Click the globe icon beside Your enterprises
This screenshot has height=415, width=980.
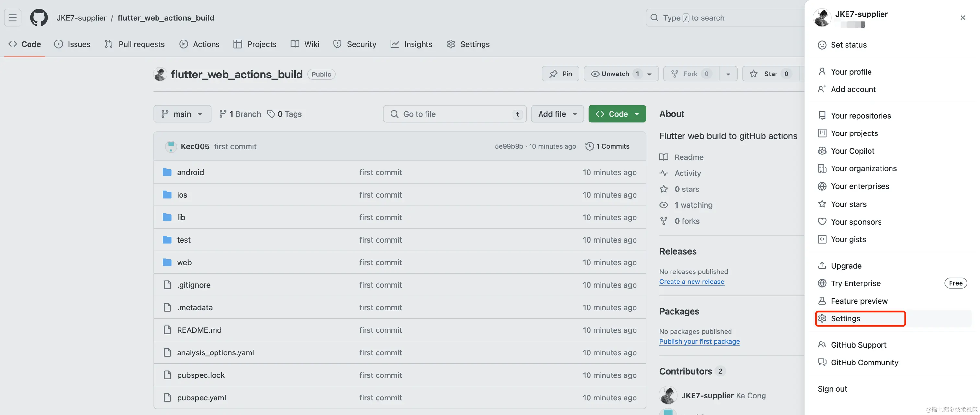(x=822, y=186)
